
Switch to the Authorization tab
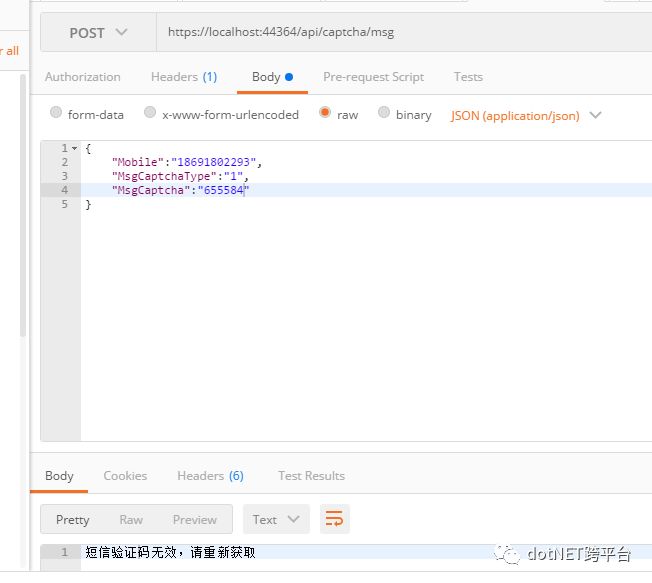(83, 77)
